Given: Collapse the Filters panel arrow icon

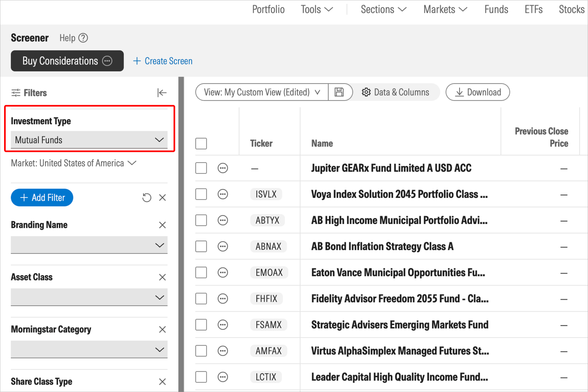Looking at the screenshot, I should pyautogui.click(x=162, y=93).
